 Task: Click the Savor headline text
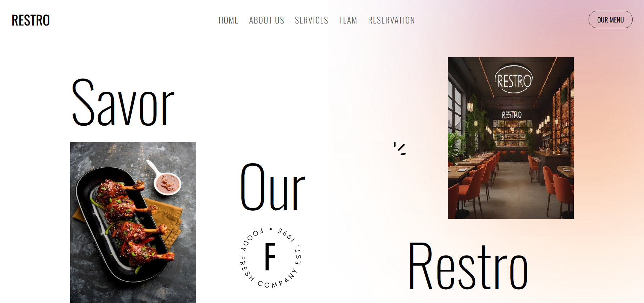coord(123,102)
